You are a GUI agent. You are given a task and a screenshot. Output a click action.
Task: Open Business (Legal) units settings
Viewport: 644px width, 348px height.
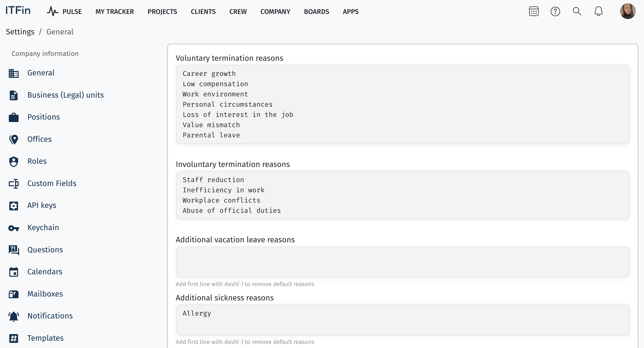(x=65, y=95)
